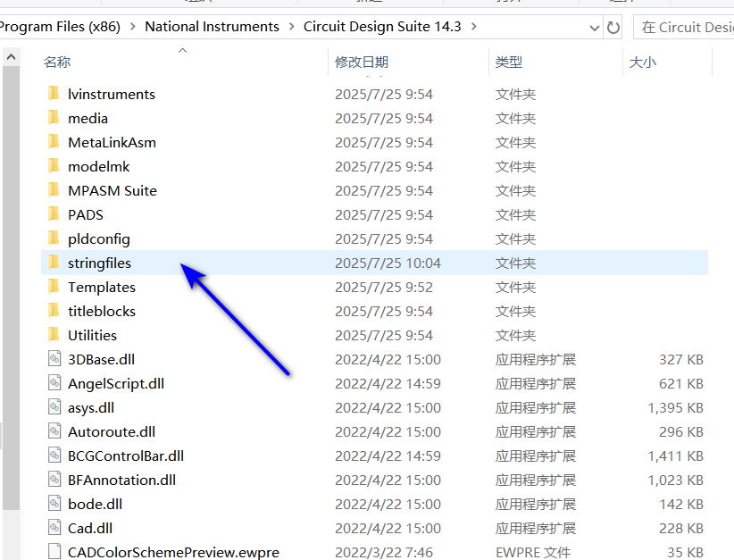The width and height of the screenshot is (734, 560).
Task: Select the BCGControlBar.dll file icon
Action: coord(54,456)
